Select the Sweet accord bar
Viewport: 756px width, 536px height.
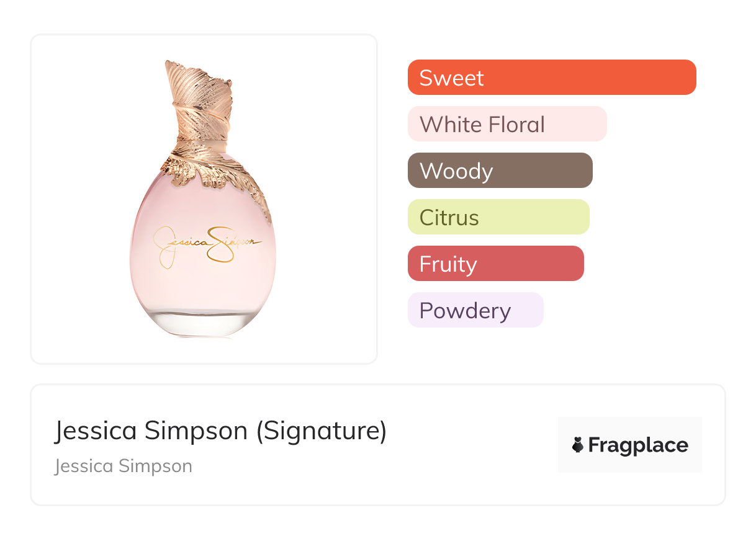(552, 78)
